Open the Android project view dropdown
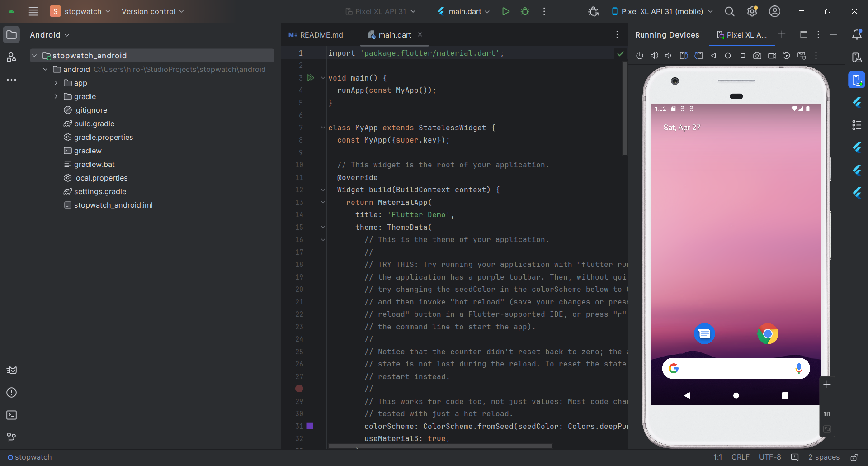This screenshot has width=868, height=466. point(49,35)
